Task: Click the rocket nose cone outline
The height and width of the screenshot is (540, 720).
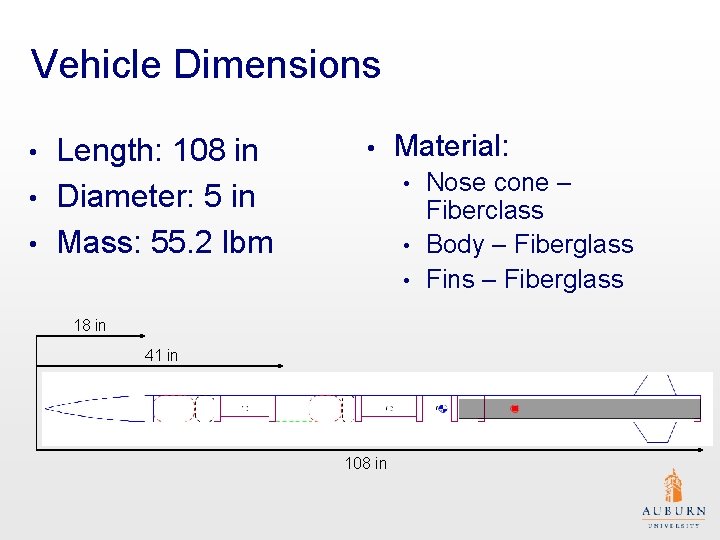Action: click(95, 408)
